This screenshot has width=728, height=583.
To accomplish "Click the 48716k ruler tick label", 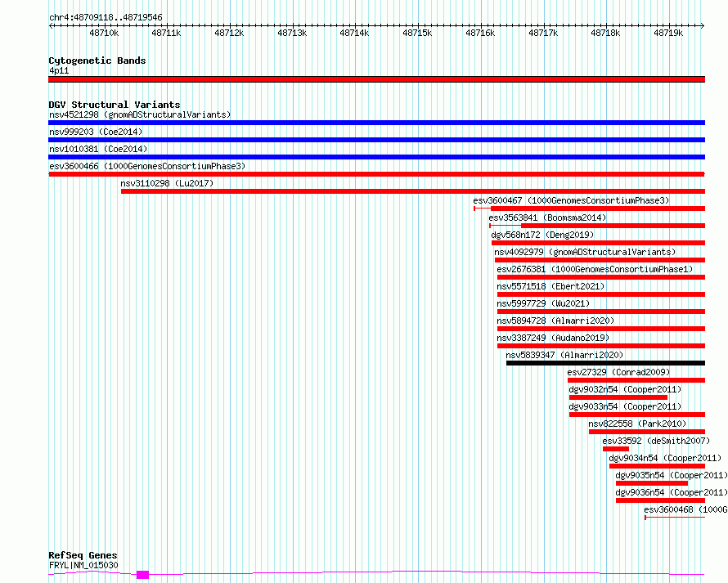I will (480, 33).
